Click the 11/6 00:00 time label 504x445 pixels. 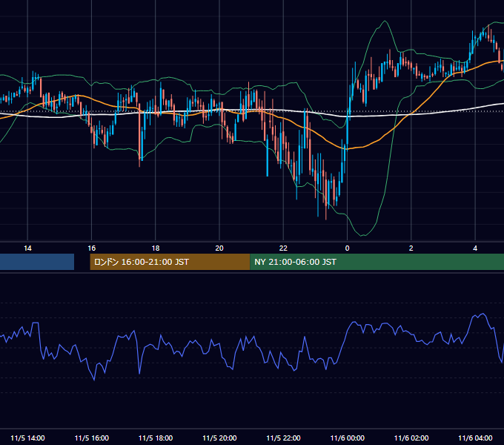tap(348, 438)
